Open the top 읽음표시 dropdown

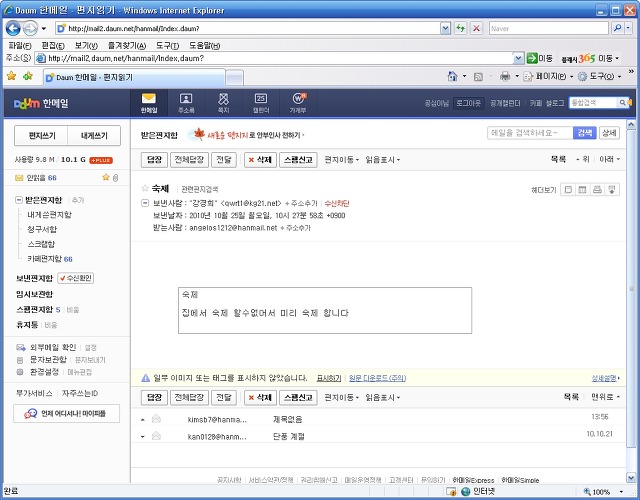[382, 160]
